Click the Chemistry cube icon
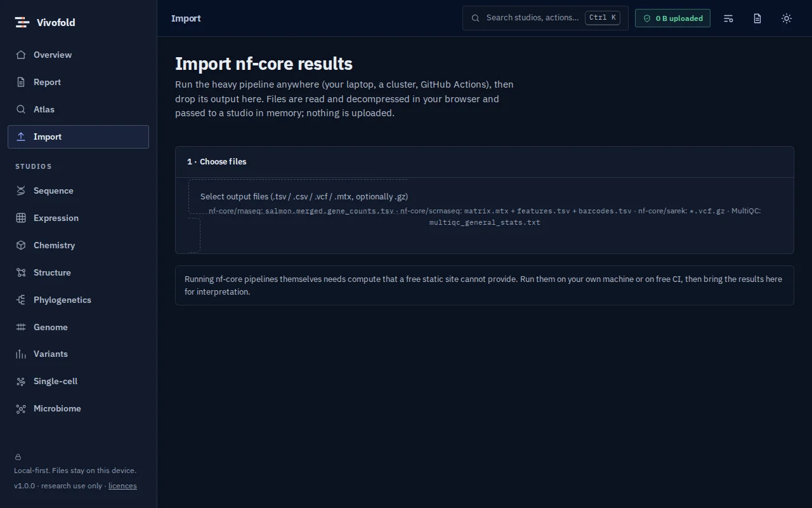812x508 pixels. (21, 245)
